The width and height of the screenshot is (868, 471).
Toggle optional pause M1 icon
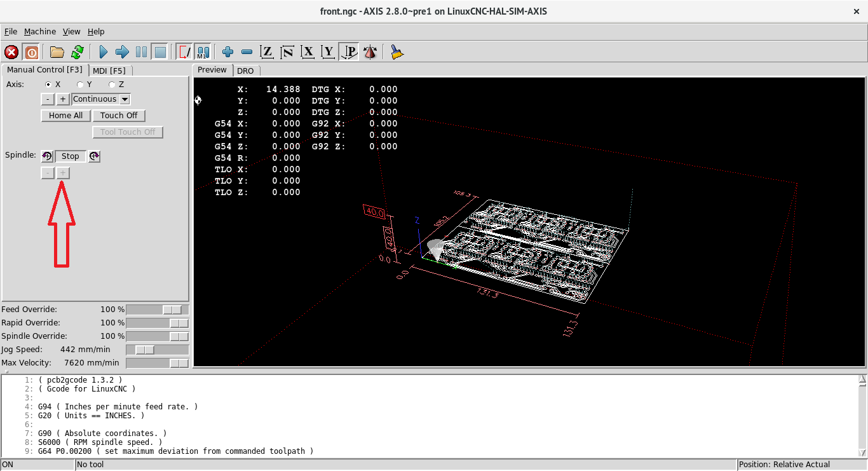203,52
